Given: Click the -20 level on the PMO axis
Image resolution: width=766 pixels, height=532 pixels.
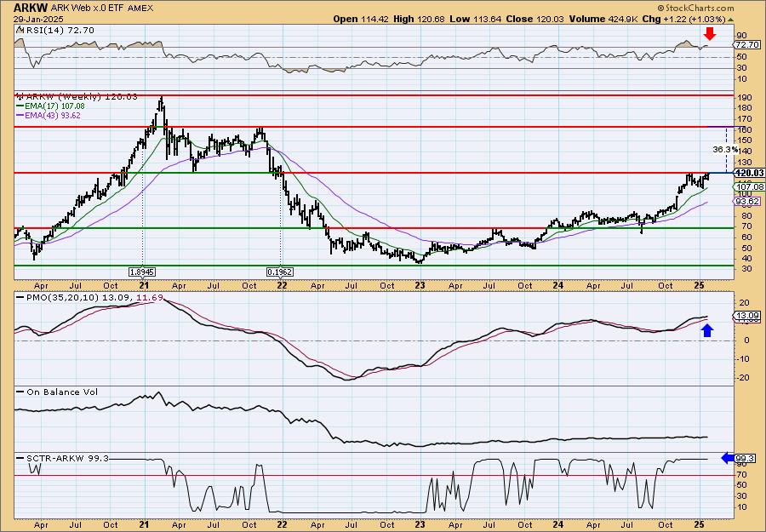Looking at the screenshot, I should [743, 377].
